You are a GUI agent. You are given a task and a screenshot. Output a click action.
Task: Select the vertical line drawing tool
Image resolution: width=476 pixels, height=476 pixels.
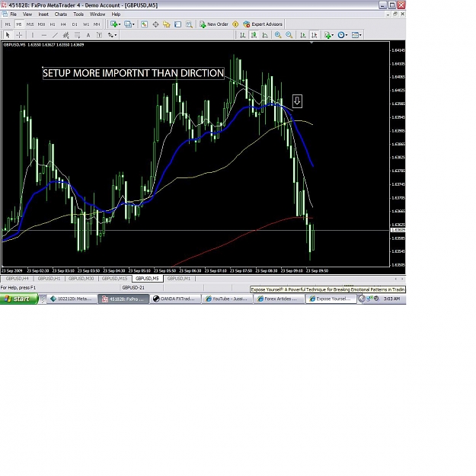pyautogui.click(x=33, y=35)
